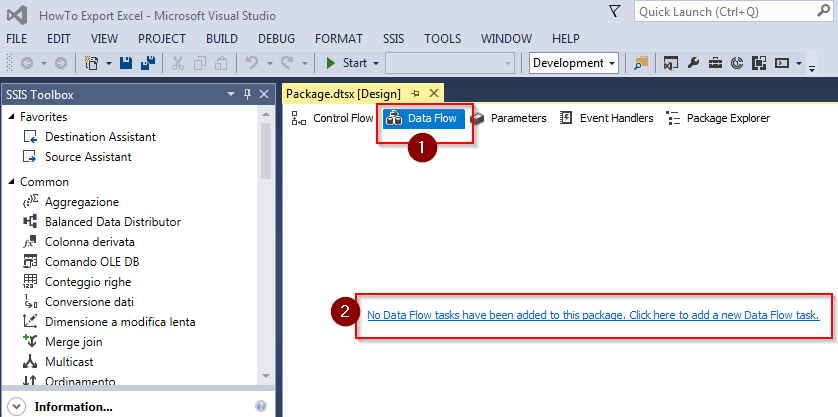Click the Paste icon in toolbar

coord(221,63)
